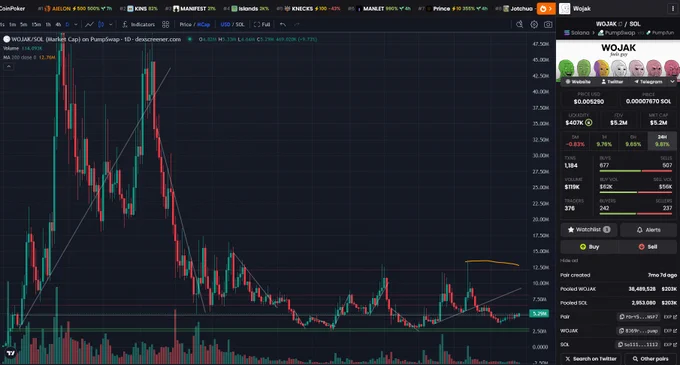Copy the WOJAK token address
The image size is (680, 365).
pyautogui.click(x=638, y=331)
